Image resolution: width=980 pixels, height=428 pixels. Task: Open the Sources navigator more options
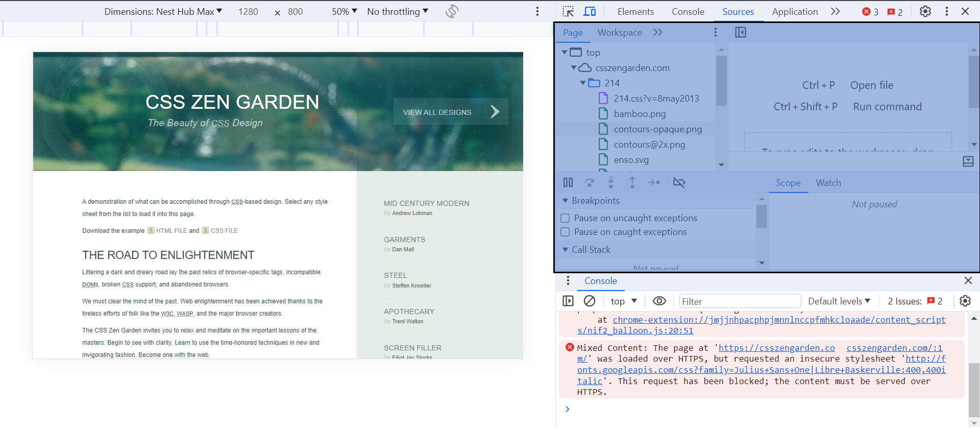pyautogui.click(x=716, y=32)
